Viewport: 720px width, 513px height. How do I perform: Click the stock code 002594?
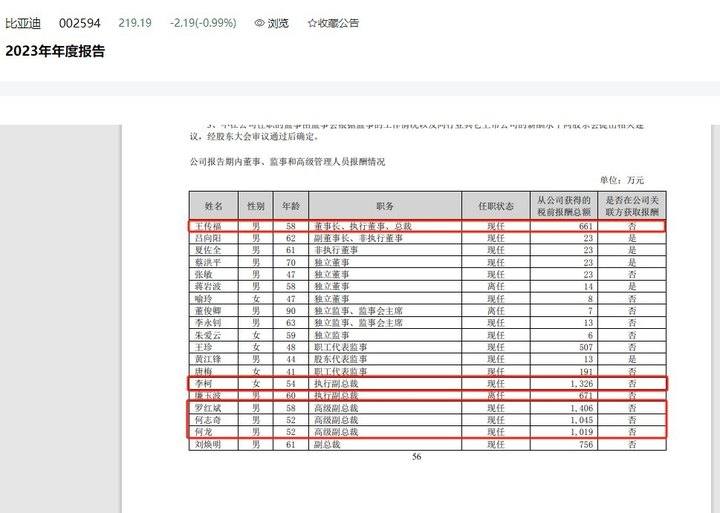point(79,23)
